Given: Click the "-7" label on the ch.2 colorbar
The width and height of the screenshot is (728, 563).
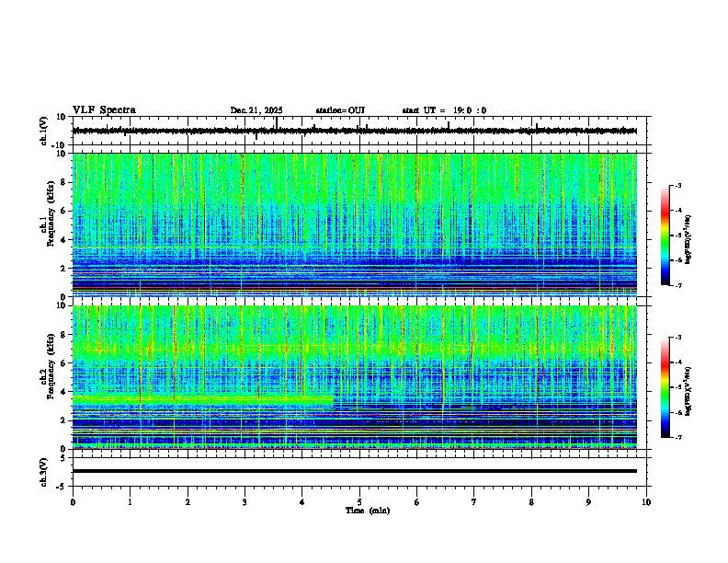Looking at the screenshot, I should (x=677, y=437).
